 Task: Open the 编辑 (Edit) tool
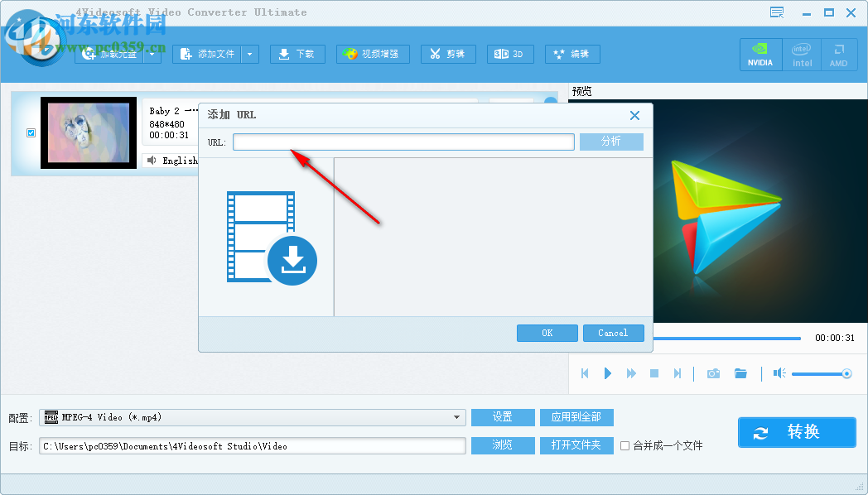(571, 54)
